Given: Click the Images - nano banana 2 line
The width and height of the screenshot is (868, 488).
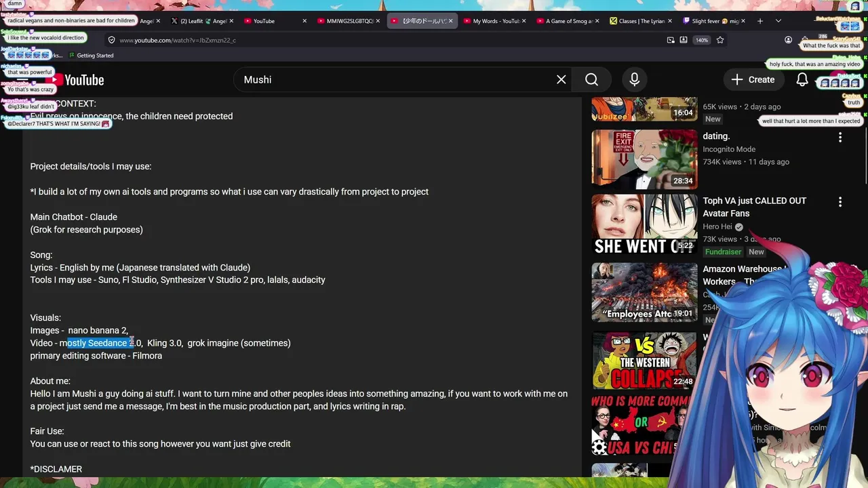Looking at the screenshot, I should tap(79, 330).
